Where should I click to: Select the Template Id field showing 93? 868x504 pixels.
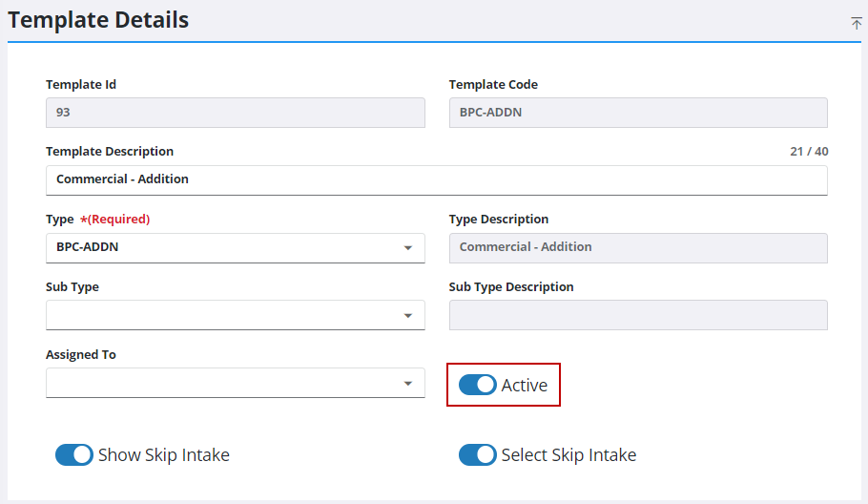236,113
